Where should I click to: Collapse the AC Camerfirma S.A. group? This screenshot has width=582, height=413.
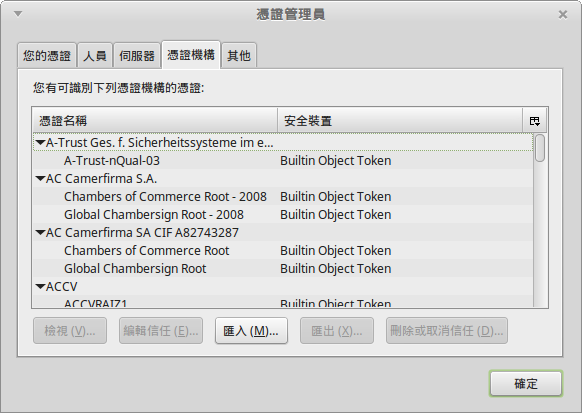pyautogui.click(x=40, y=178)
